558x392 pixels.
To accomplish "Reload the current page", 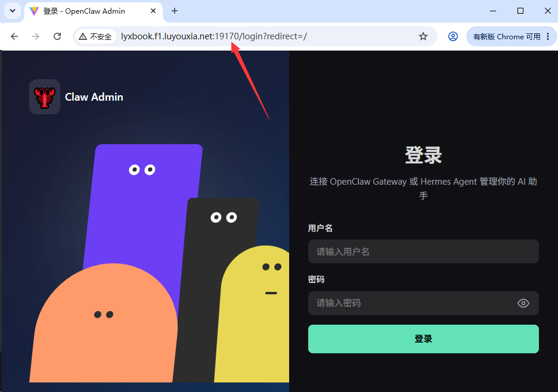I will coord(57,36).
